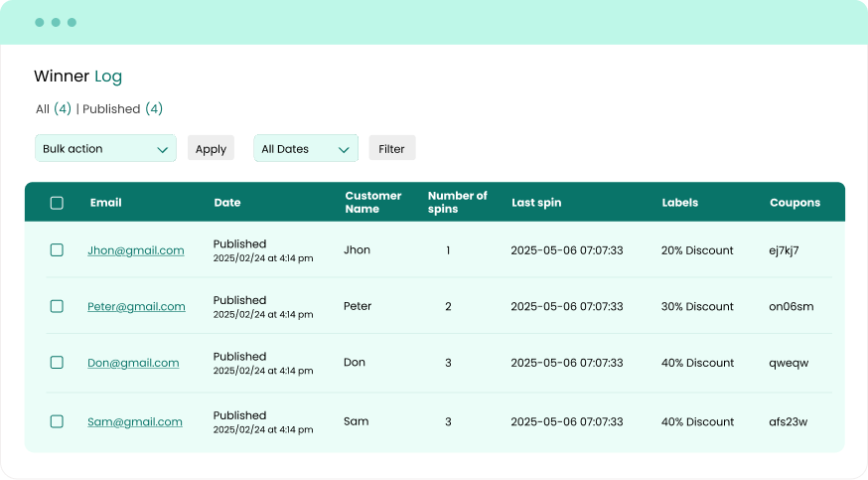Viewport: 868px width, 480px height.
Task: Select the Peter@gmail.com row checkbox
Action: point(57,306)
